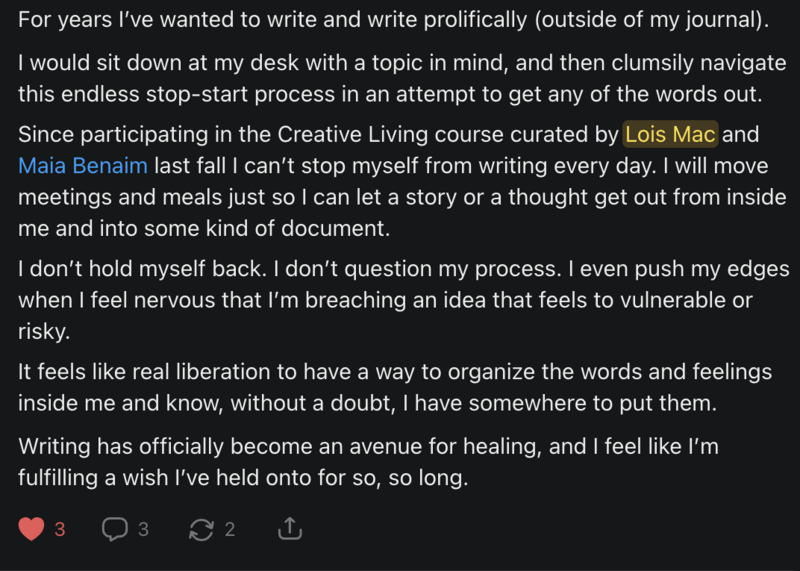Screen dimensions: 800x571
Task: Click the paragraph starting "It feels like real"
Action: coord(395,387)
